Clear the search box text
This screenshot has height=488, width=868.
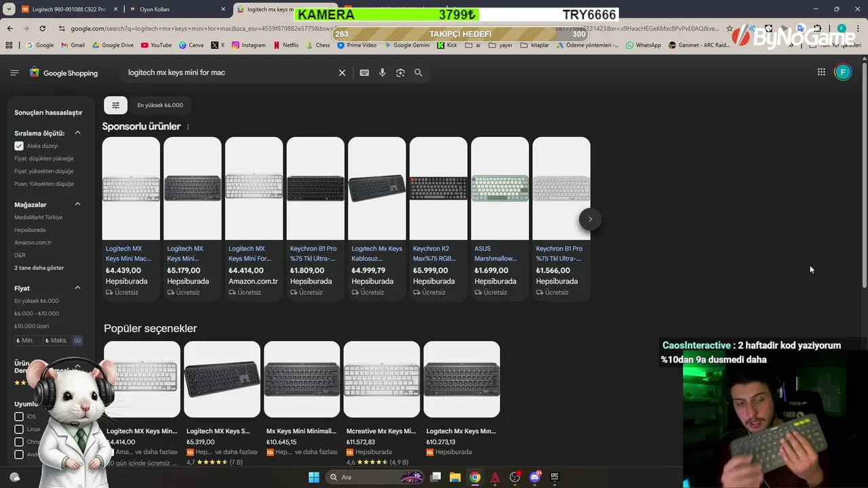pyautogui.click(x=342, y=73)
